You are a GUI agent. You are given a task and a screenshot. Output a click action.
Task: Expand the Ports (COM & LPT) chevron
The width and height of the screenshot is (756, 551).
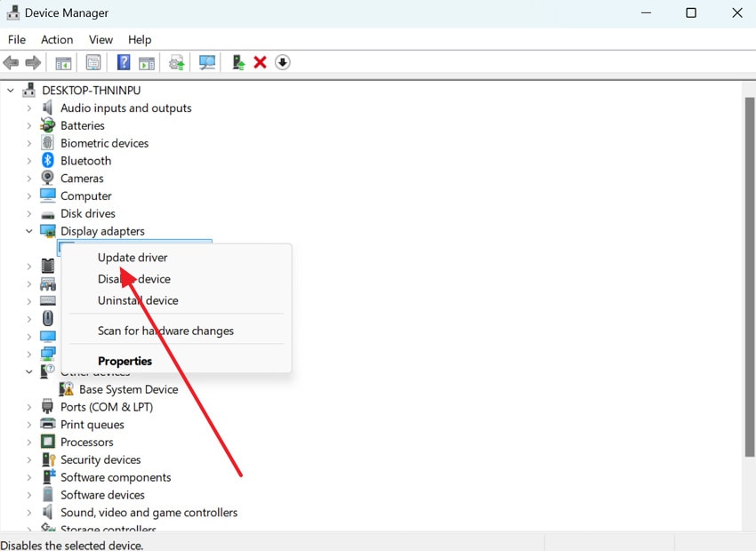[x=29, y=407]
